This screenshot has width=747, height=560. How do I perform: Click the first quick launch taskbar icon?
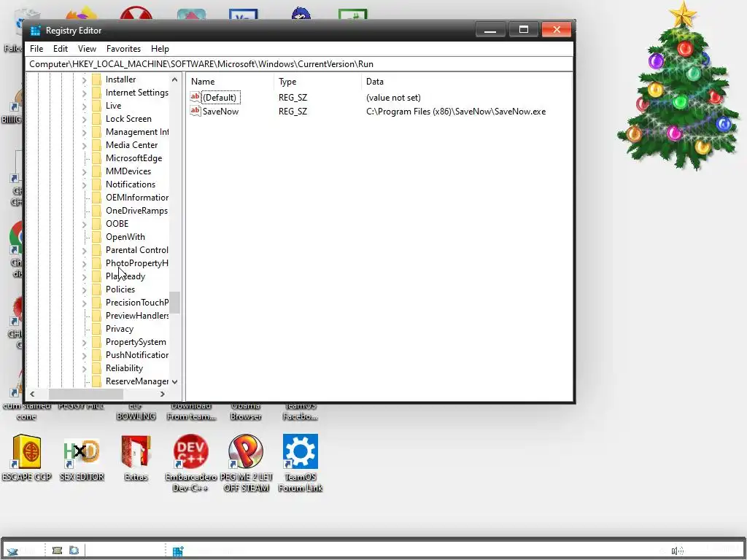[x=57, y=551]
